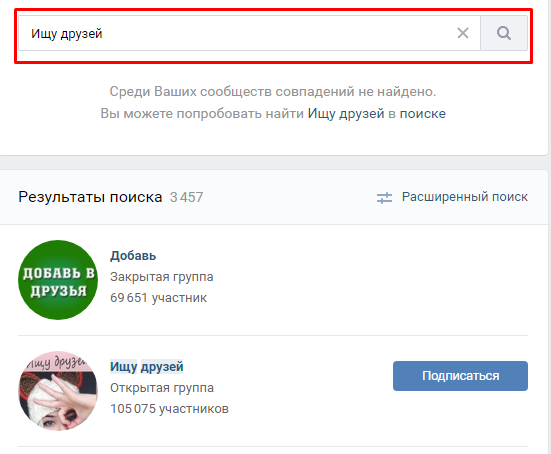Viewport: 551px width, 454px height.
Task: Open the green Добавь в друзья avatar
Action: coord(58,280)
